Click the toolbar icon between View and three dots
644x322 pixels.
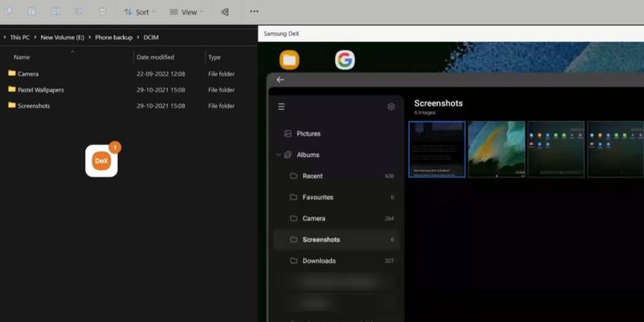225,12
